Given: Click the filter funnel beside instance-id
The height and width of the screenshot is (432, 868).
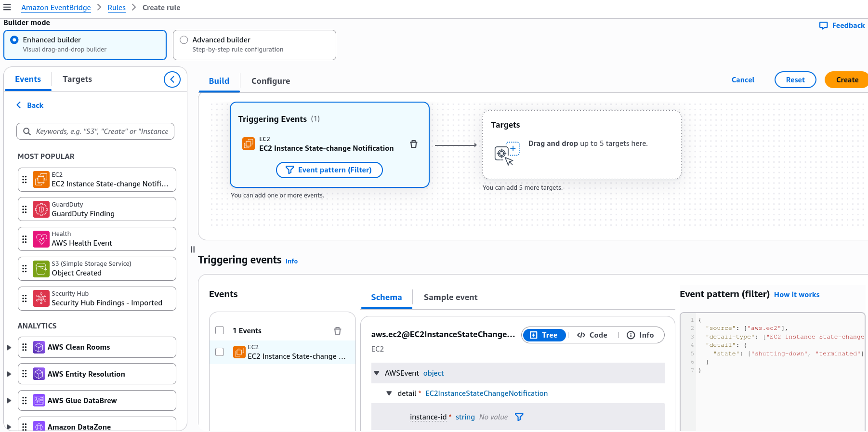Looking at the screenshot, I should [x=519, y=417].
